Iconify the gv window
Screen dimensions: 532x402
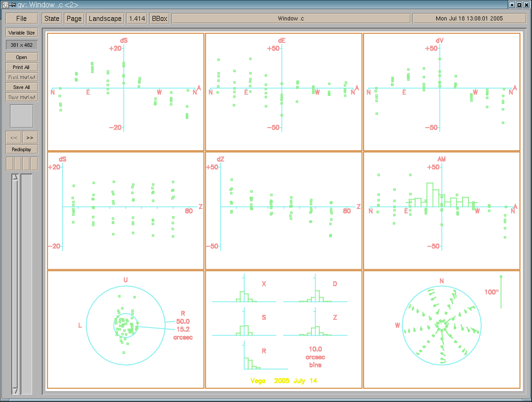(x=512, y=5)
